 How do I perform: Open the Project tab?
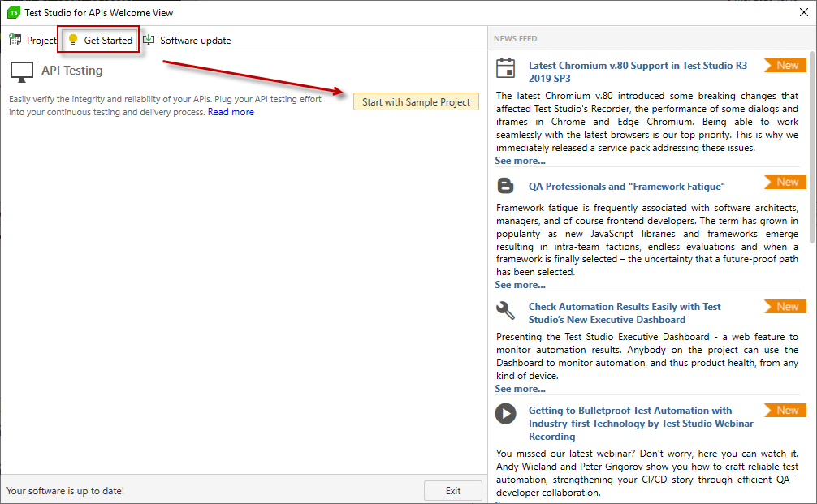pos(32,40)
